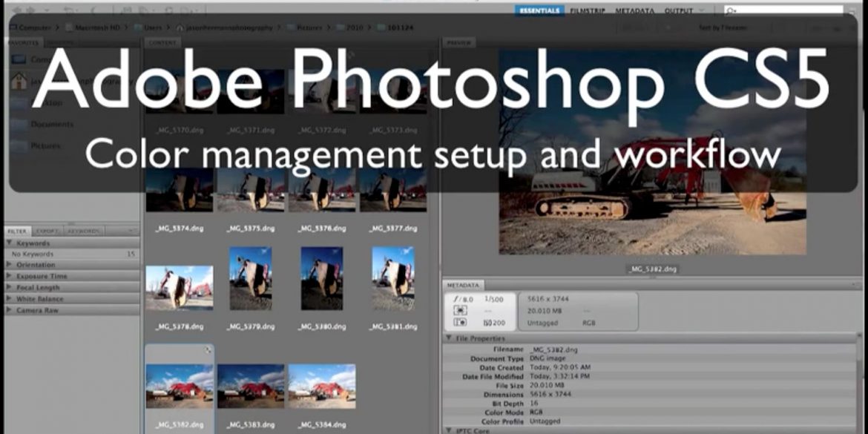Switch to the Output workspace
Image resolution: width=868 pixels, height=434 pixels.
(679, 10)
